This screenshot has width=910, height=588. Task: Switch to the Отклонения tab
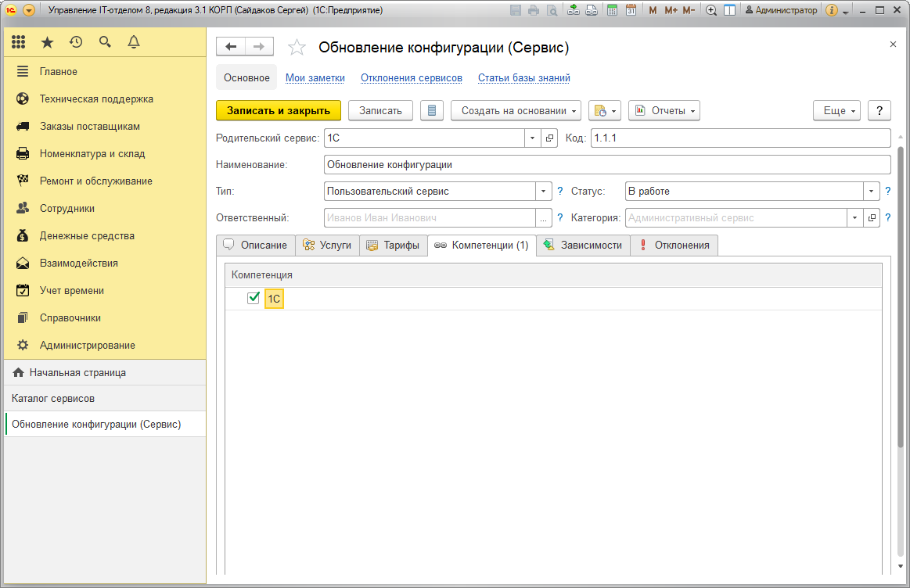pyautogui.click(x=674, y=246)
